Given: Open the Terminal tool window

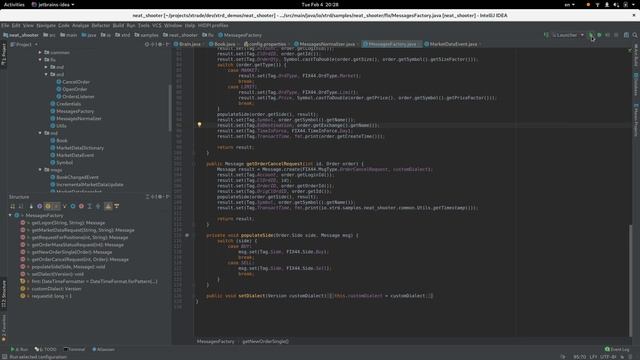Looking at the screenshot, I should coord(74,349).
